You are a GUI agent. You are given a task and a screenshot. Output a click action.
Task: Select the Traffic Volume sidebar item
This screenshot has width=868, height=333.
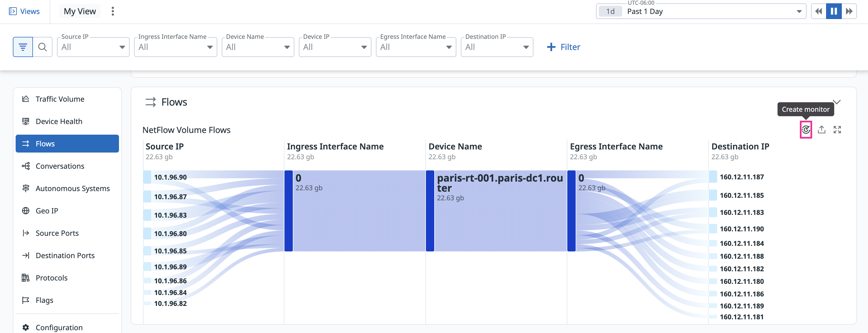(x=60, y=99)
